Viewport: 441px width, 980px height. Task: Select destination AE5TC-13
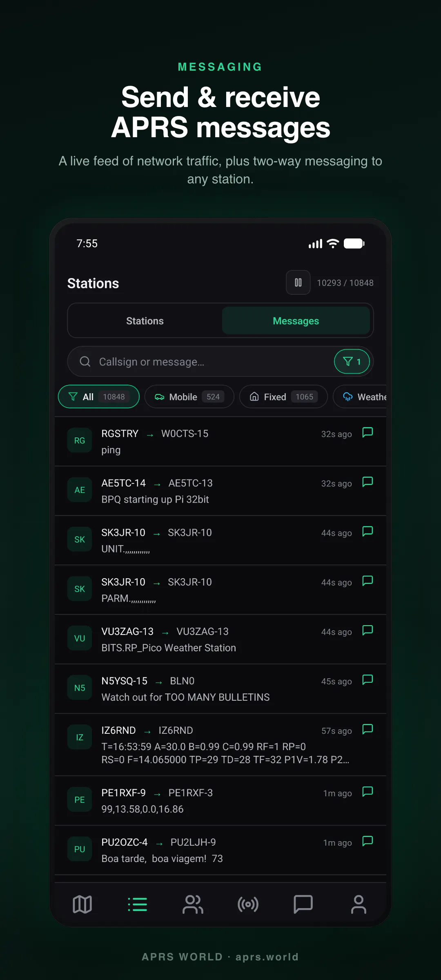coord(190,483)
